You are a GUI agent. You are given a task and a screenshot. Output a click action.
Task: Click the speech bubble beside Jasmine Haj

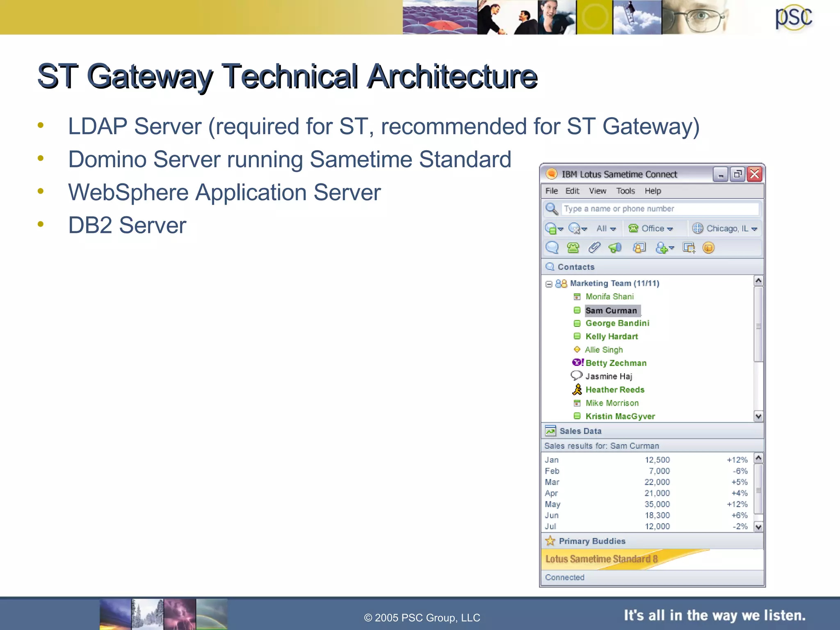(577, 375)
